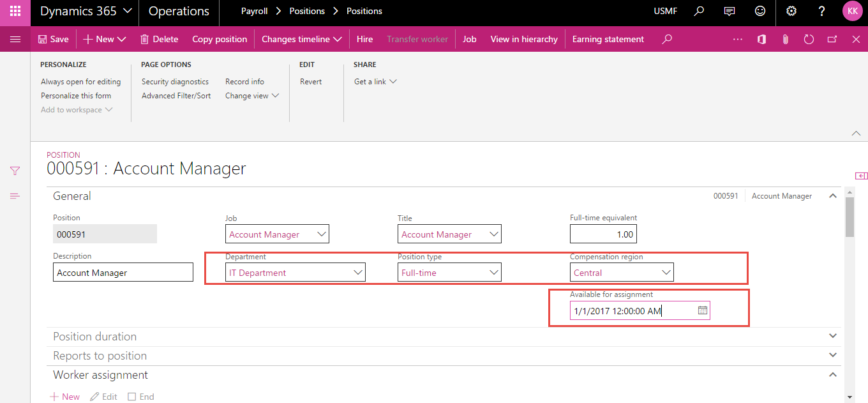Click Copy position in the action bar
Image resolution: width=868 pixels, height=403 pixels.
(x=220, y=39)
